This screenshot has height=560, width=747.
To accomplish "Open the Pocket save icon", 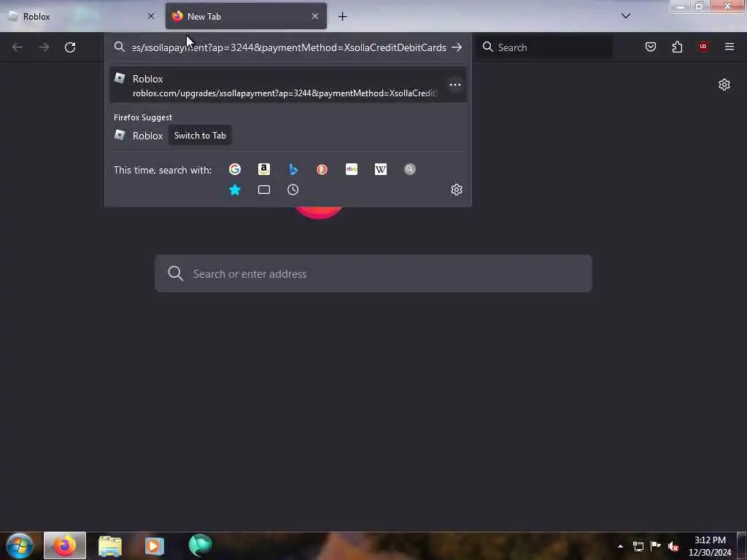I will [x=651, y=47].
